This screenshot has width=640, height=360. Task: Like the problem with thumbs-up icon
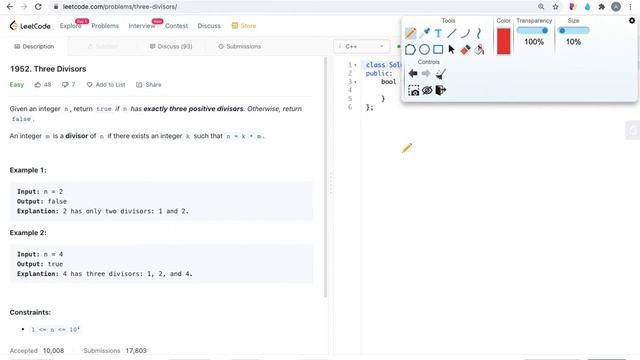pos(38,85)
